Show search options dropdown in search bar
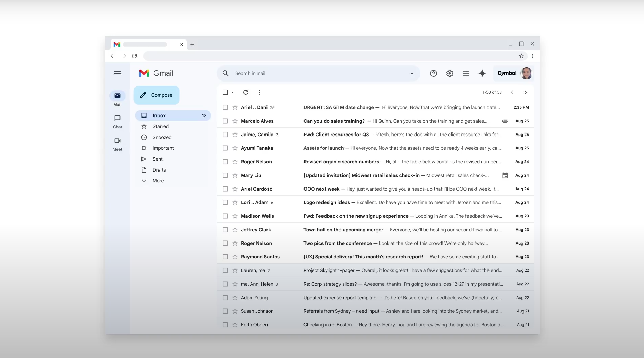This screenshot has width=644, height=358. tap(412, 73)
